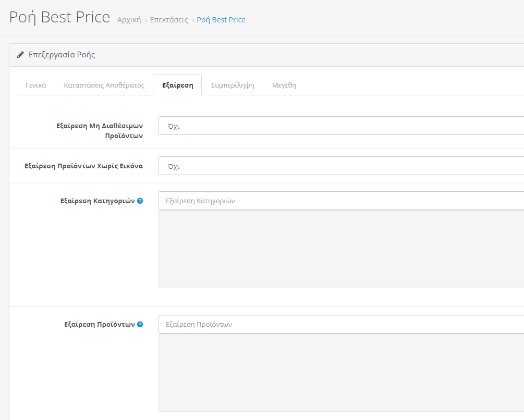
Task: Open Εξαίρεση Προϊόντων Χωρίς Εικόνα dropdown
Action: (x=341, y=166)
